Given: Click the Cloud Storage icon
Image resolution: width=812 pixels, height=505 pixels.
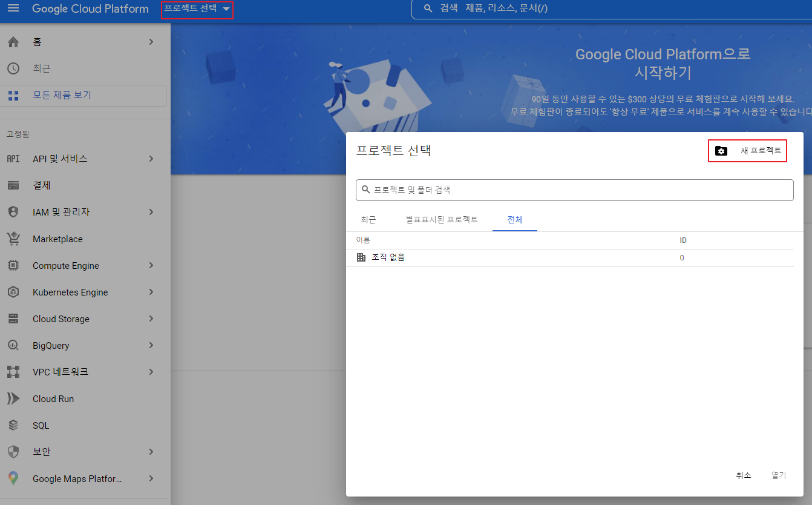Looking at the screenshot, I should pyautogui.click(x=13, y=319).
